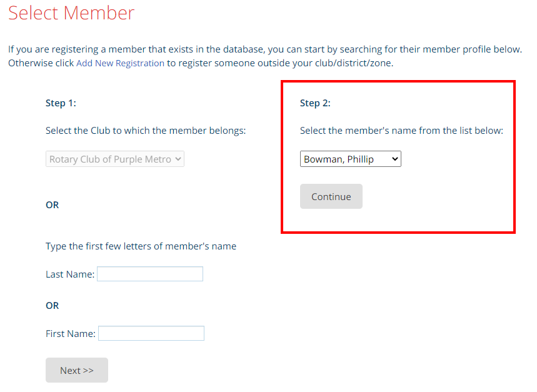Click the 'Type the first few letters' text
This screenshot has height=392, width=537.
(141, 246)
